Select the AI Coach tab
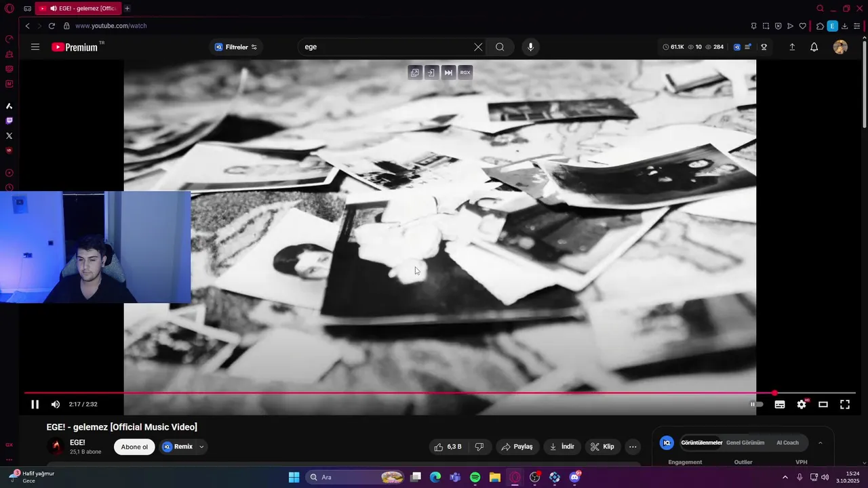Viewport: 868px width, 488px height. [x=788, y=443]
